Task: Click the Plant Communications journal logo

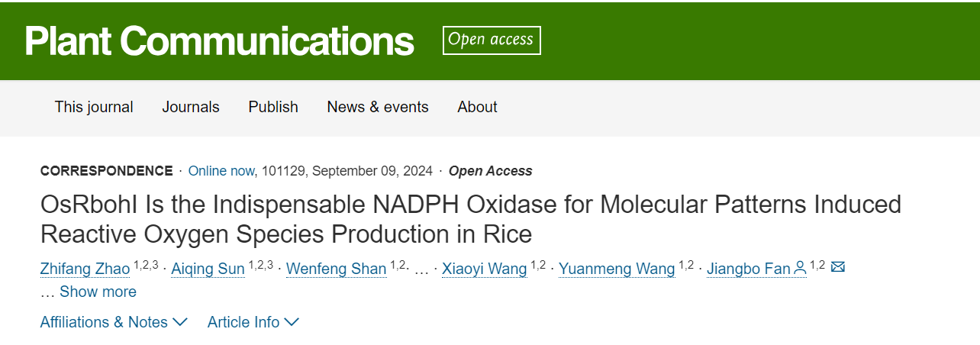Action: click(x=219, y=41)
